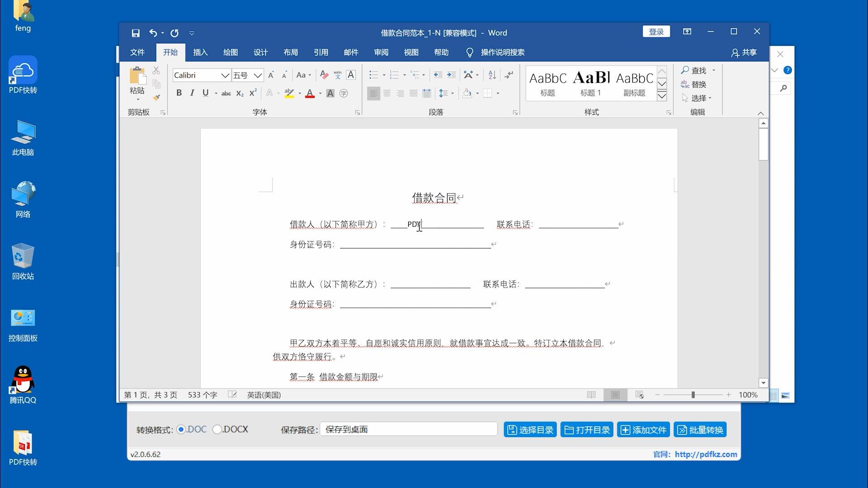
Task: Click 打开目录 button
Action: pos(587,430)
